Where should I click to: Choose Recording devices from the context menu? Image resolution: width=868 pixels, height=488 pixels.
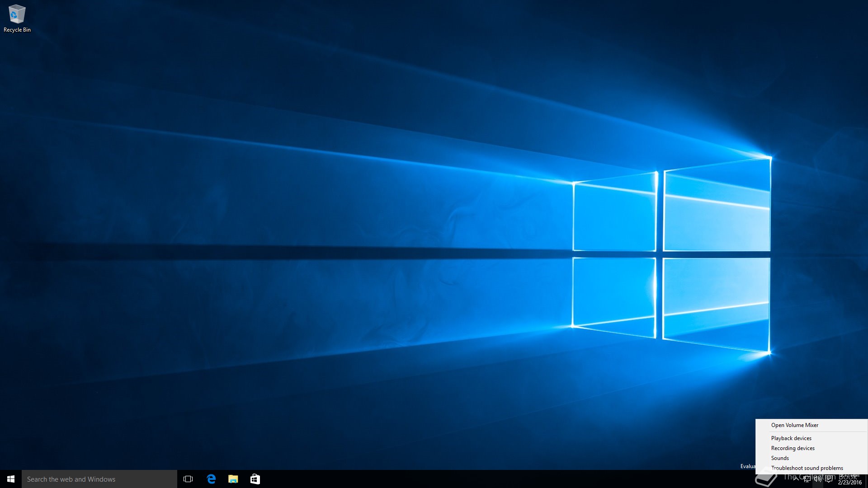point(793,448)
